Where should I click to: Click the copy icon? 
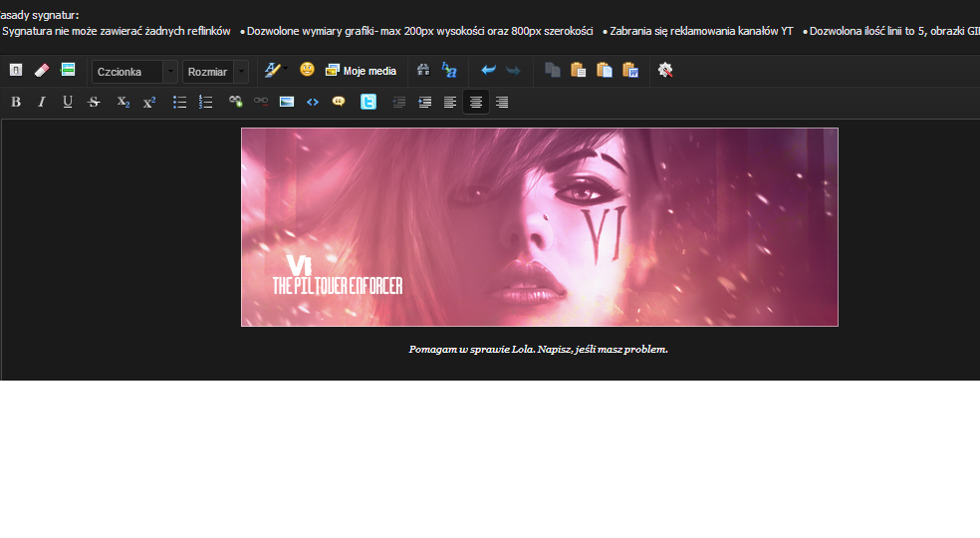pos(552,70)
